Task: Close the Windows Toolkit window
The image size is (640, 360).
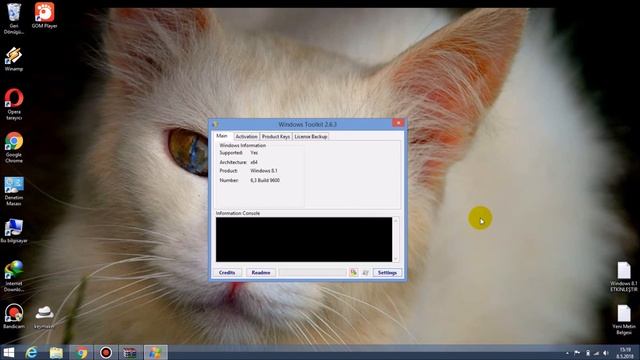Action: (398, 123)
